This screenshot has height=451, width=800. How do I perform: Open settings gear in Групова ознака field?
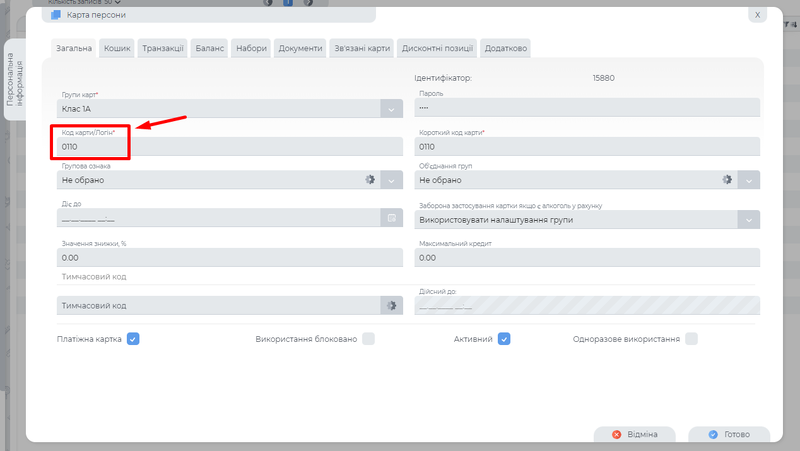(x=369, y=180)
